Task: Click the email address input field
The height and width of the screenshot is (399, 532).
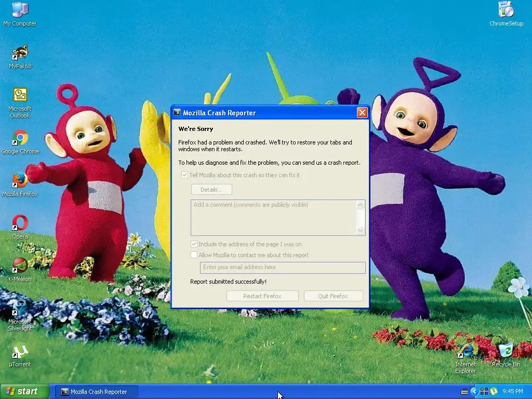Action: point(283,268)
